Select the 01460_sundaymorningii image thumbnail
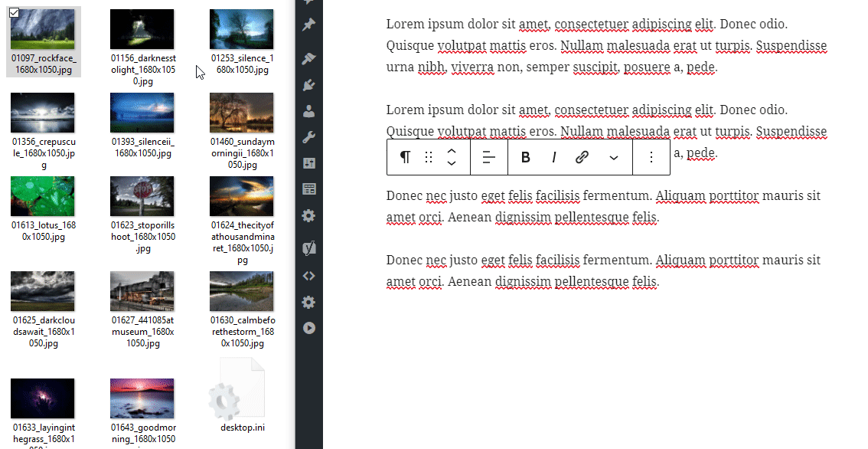Viewport: 868px width, 449px height. click(241, 113)
